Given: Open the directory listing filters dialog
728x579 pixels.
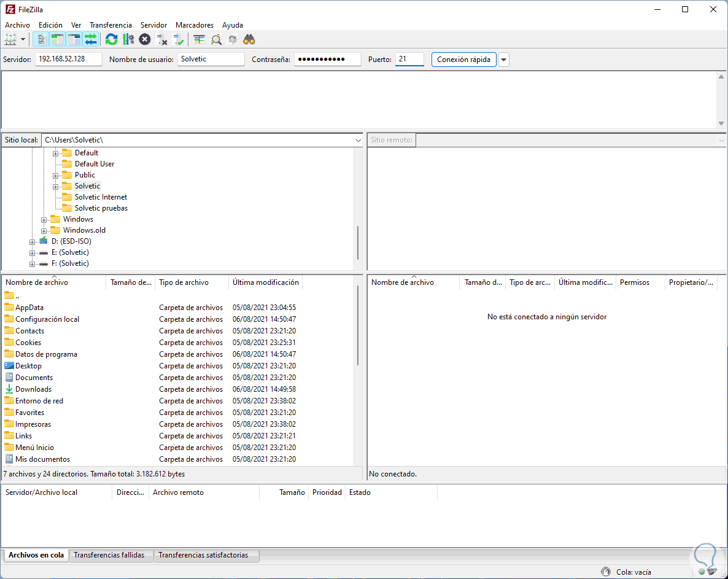Looking at the screenshot, I should 199,39.
